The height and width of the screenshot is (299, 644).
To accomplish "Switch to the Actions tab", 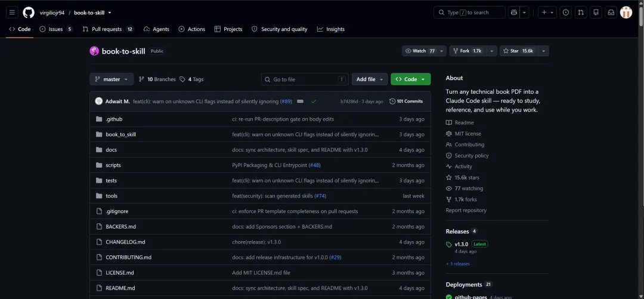I will coord(192,29).
